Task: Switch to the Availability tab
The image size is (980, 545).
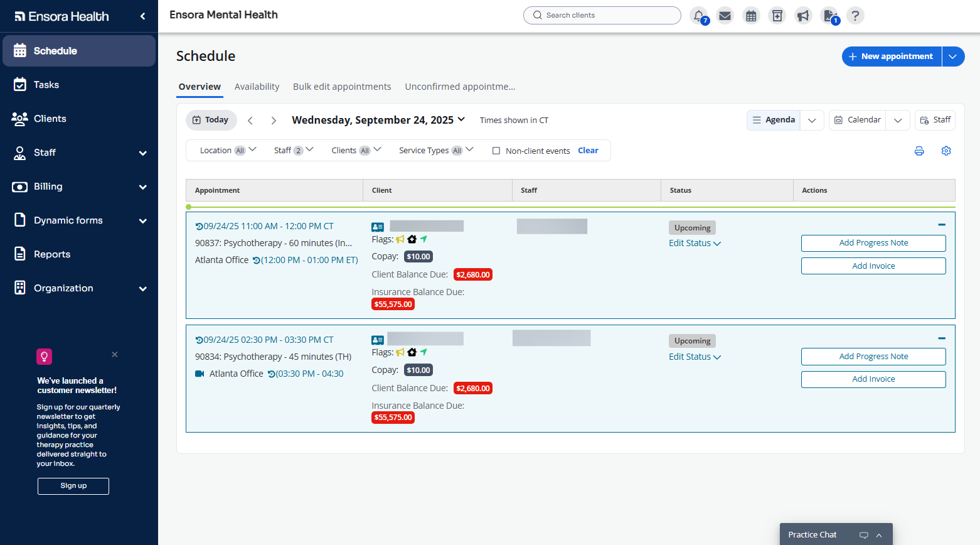Action: [x=257, y=87]
